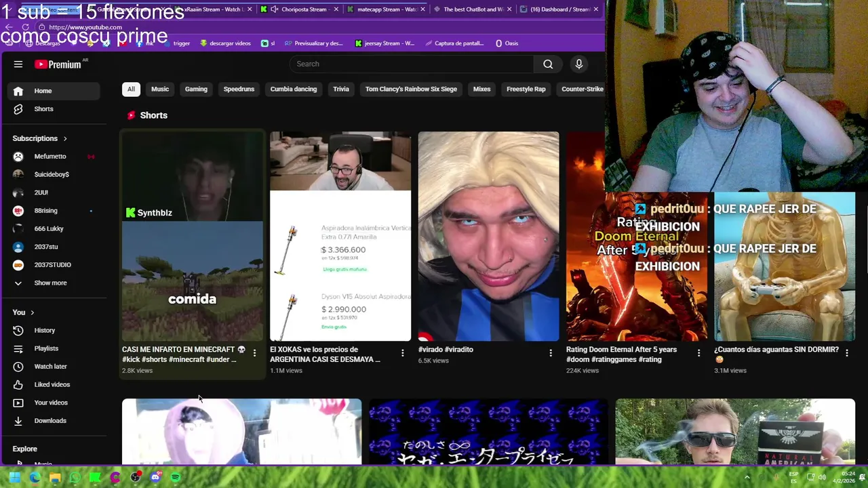
Task: Open the 2UU! channel subscription
Action: [53, 192]
